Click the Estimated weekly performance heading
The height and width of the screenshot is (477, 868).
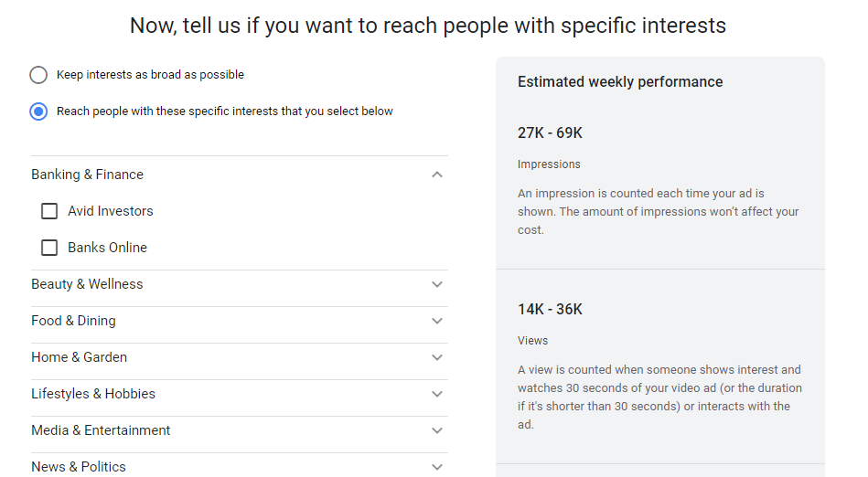coord(620,82)
